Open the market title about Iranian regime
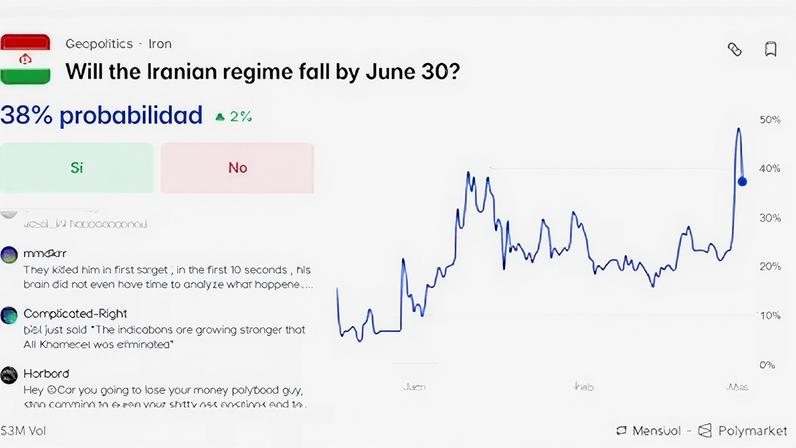The width and height of the screenshot is (796, 448). 263,72
